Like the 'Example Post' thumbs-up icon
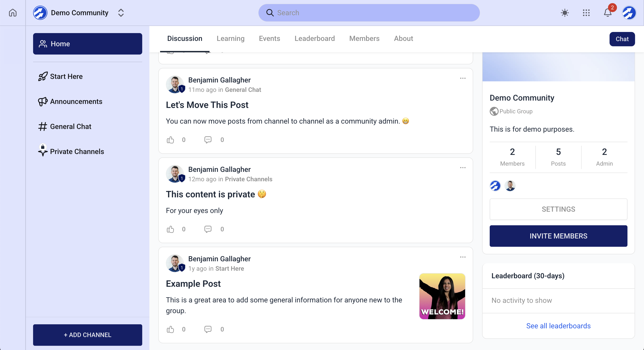Image resolution: width=644 pixels, height=350 pixels. [x=170, y=329]
